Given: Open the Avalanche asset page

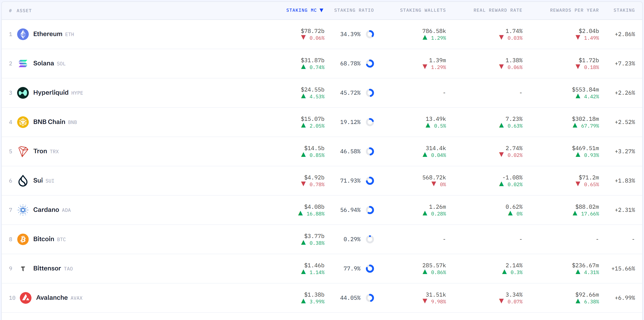Looking at the screenshot, I should click(52, 297).
